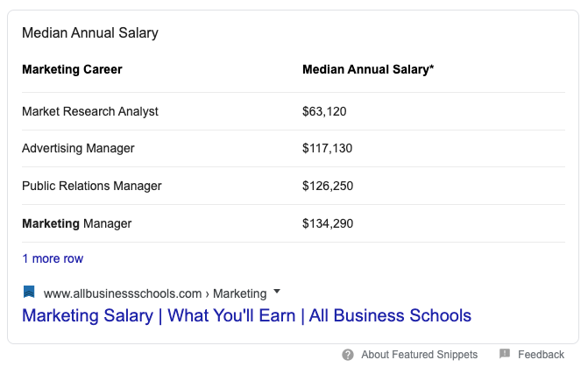Image resolution: width=588 pixels, height=374 pixels.
Task: Click the $117,130 salary value
Action: (328, 148)
